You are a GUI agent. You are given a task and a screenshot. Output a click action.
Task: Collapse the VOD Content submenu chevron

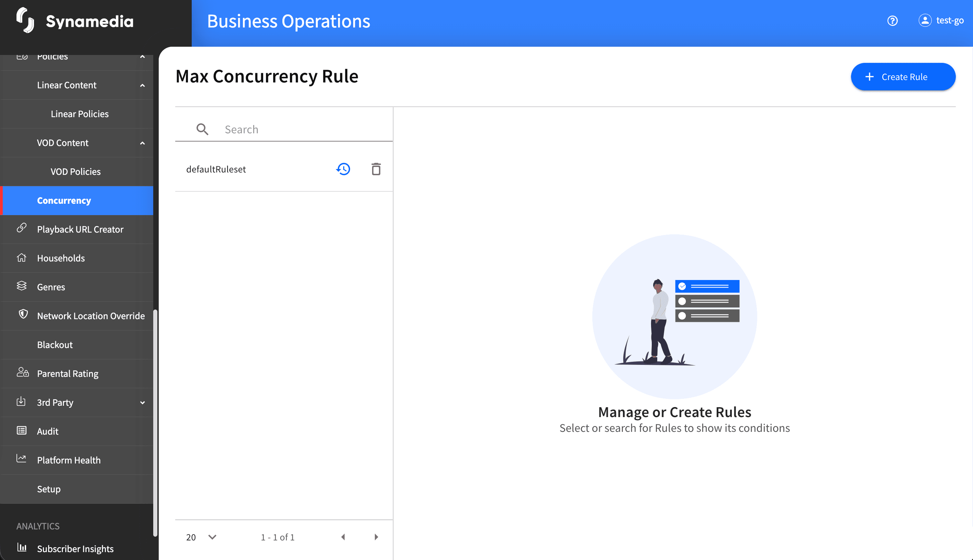(143, 143)
